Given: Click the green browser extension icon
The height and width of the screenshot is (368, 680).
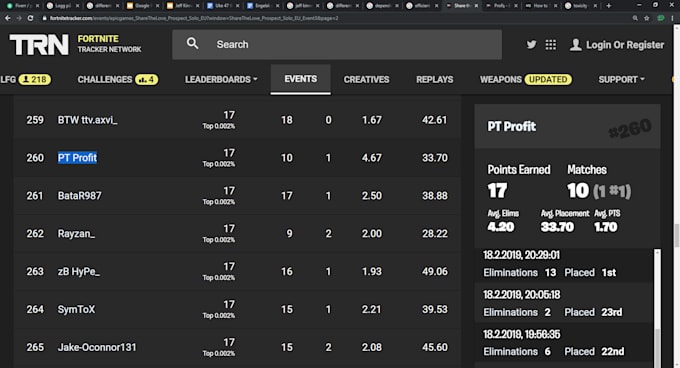Looking at the screenshot, I should click(661, 18).
